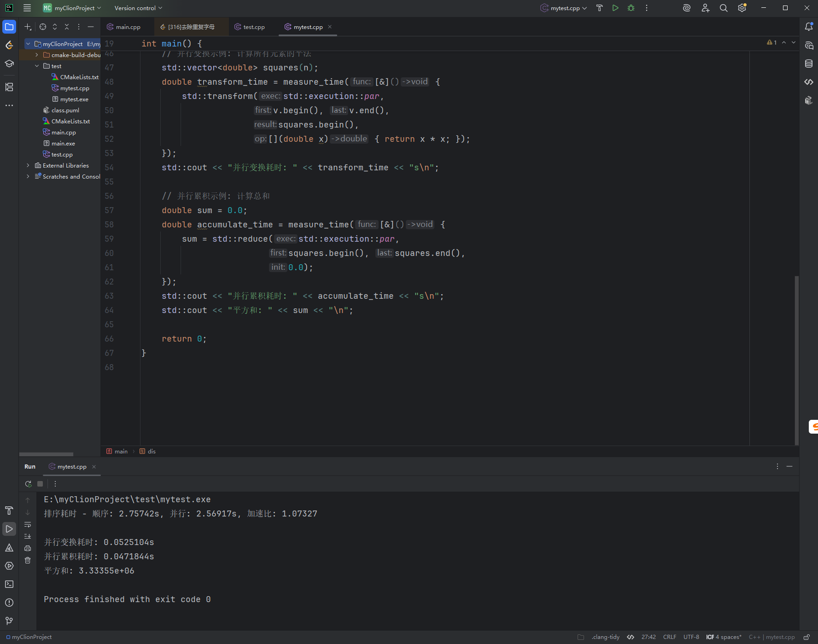Viewport: 818px width, 644px height.
Task: Click the Build hammer icon in the top toolbar
Action: click(x=599, y=8)
